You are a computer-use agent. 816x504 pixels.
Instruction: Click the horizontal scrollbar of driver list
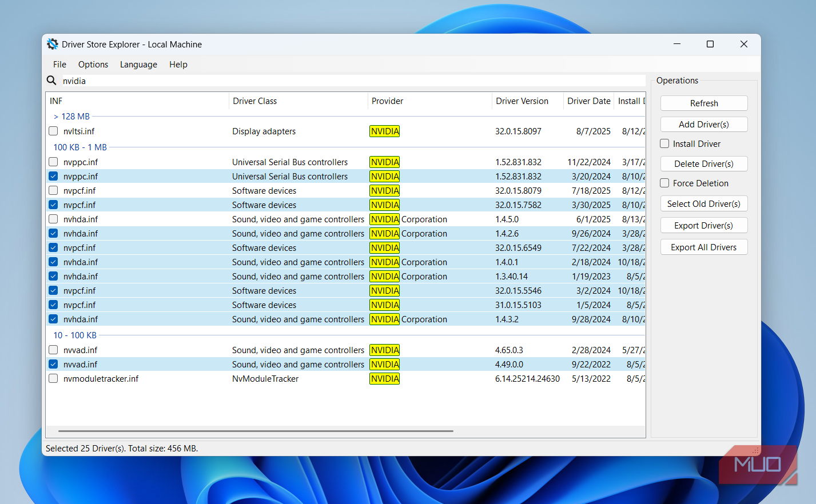tap(256, 431)
